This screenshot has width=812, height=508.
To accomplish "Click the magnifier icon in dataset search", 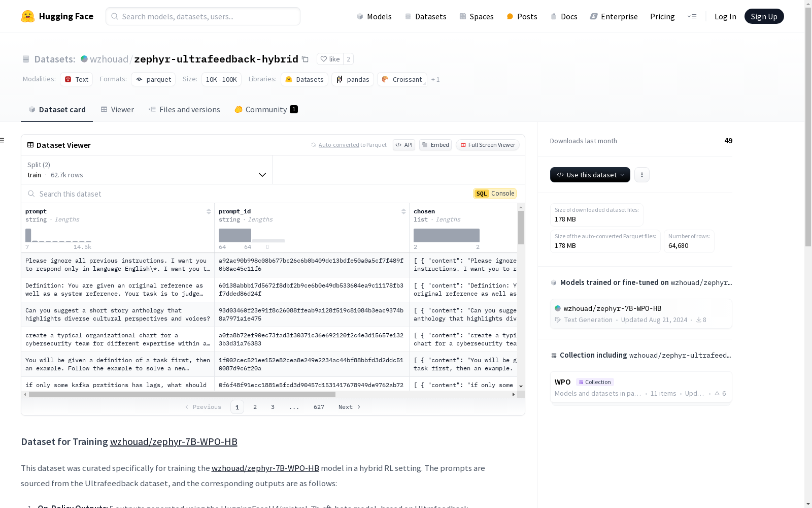I will [31, 194].
